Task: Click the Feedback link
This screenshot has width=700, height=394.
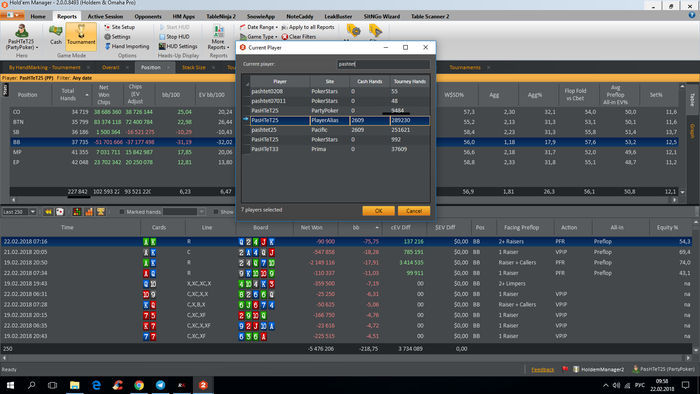Action: 542,369
